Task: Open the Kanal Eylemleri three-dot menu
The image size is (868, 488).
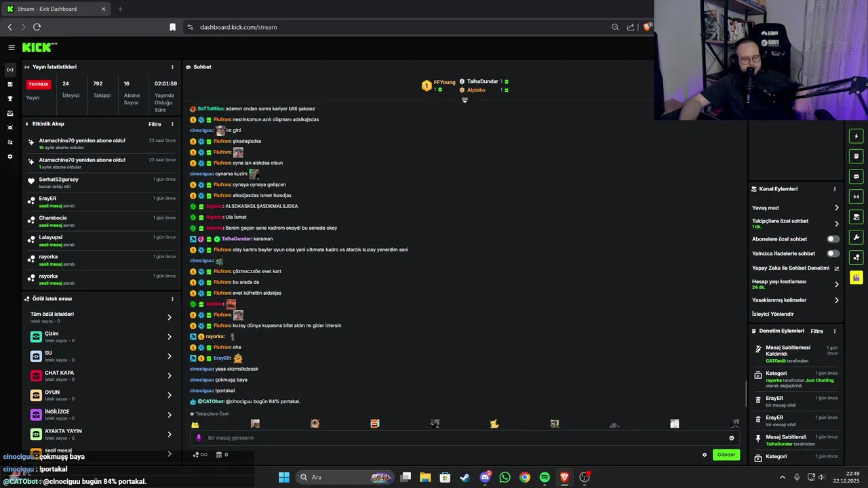Action: [x=835, y=189]
